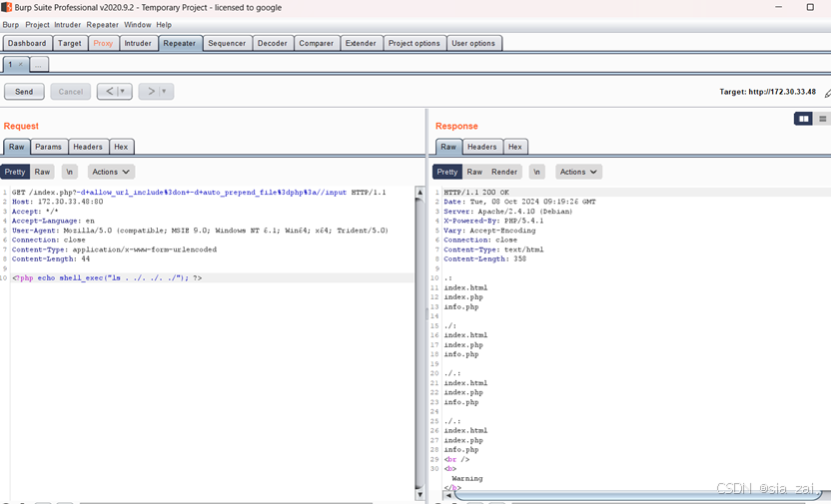The width and height of the screenshot is (831, 504).
Task: Open request Hex tab
Action: [122, 147]
